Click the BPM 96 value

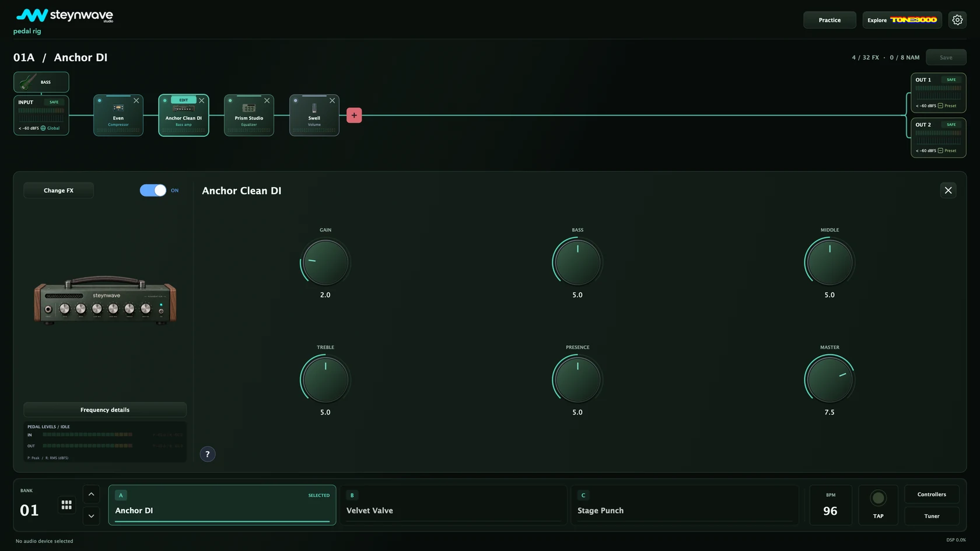(x=831, y=511)
